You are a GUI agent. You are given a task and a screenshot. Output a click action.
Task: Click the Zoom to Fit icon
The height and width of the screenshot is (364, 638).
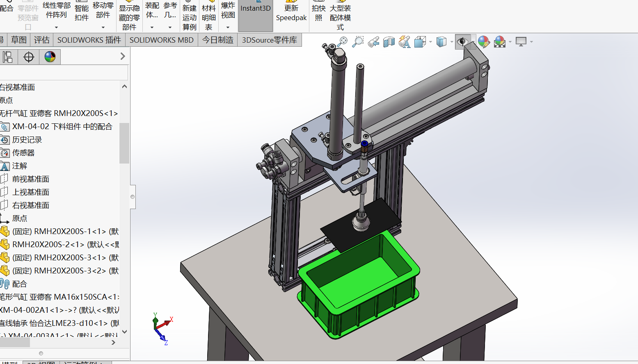click(x=342, y=41)
